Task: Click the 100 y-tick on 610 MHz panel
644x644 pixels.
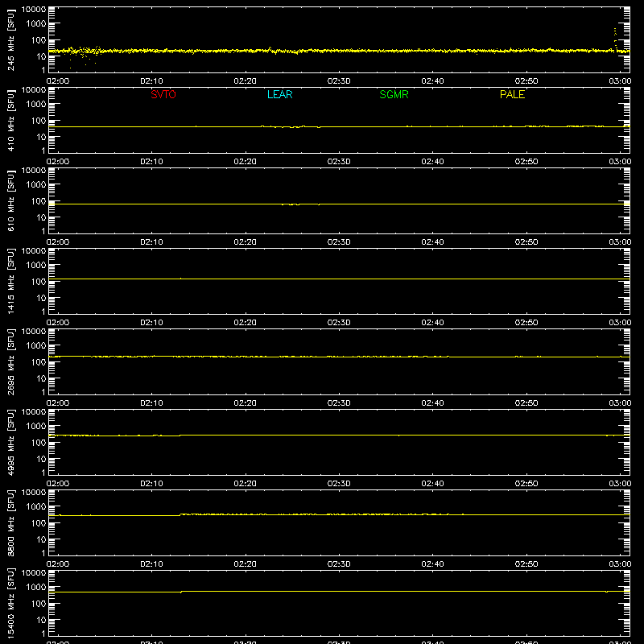Action: click(39, 201)
